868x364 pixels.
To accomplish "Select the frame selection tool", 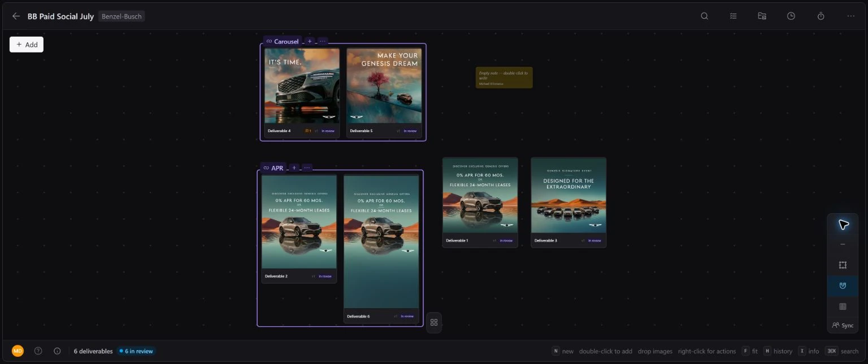I will 843,265.
